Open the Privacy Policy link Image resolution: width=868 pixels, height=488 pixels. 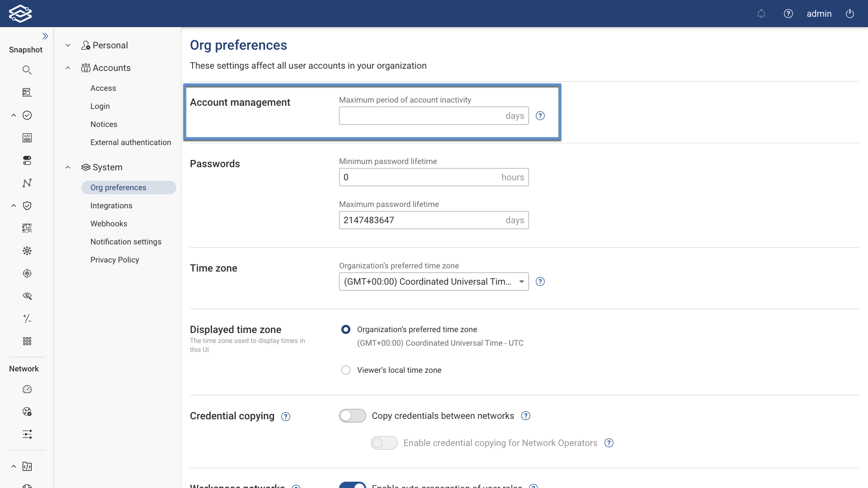click(x=115, y=260)
